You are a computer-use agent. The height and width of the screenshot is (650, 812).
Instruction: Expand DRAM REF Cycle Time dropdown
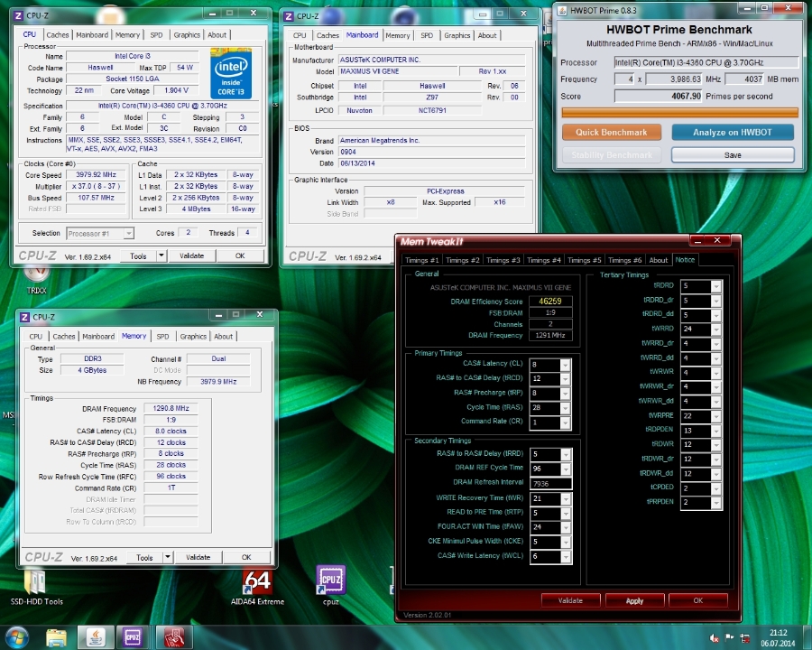(566, 469)
